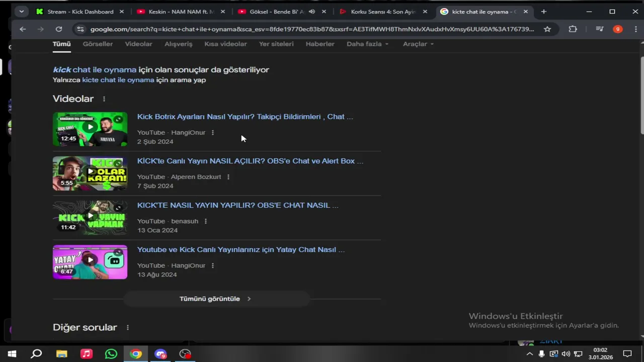
Task: Open the Yatay Chat Nasıl video link
Action: pyautogui.click(x=241, y=249)
